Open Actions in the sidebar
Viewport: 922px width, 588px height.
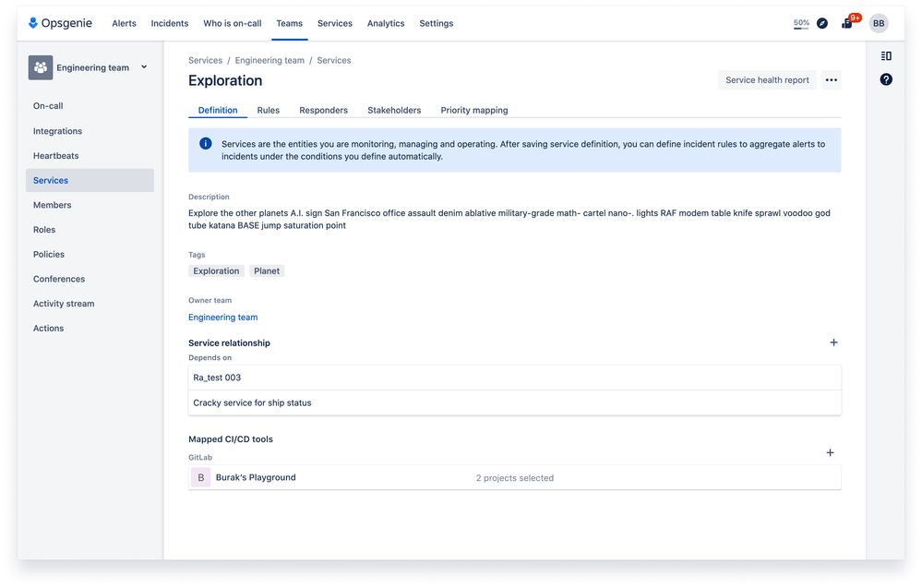point(90,329)
